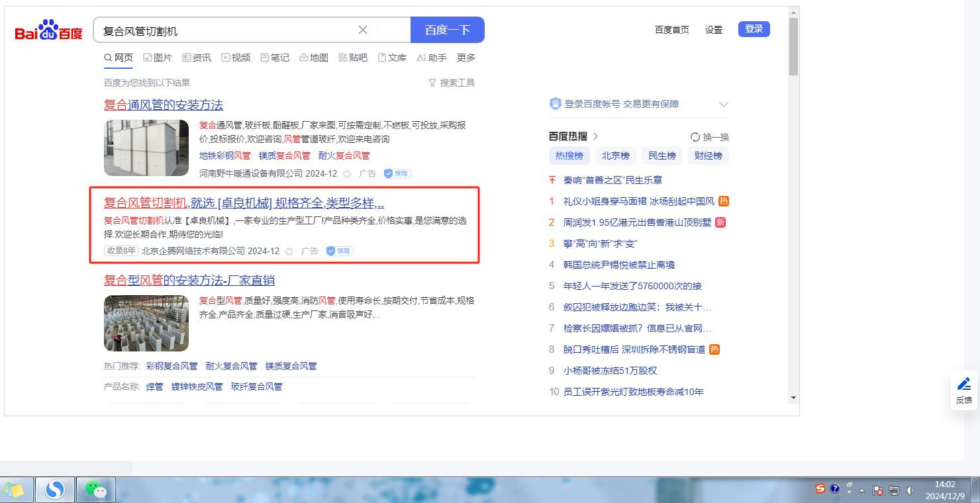The height and width of the screenshot is (503, 980).
Task: Click the page scrollbar up arrow
Action: (793, 13)
